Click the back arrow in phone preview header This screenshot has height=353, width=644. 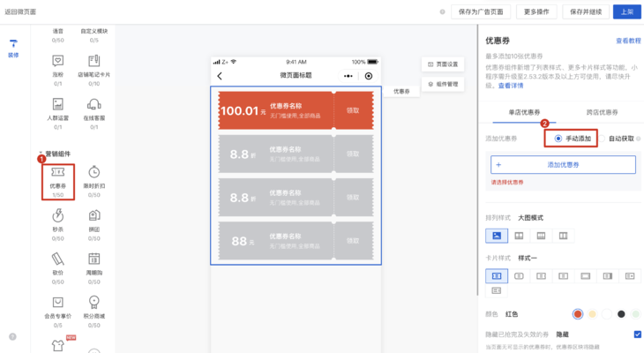coord(220,76)
